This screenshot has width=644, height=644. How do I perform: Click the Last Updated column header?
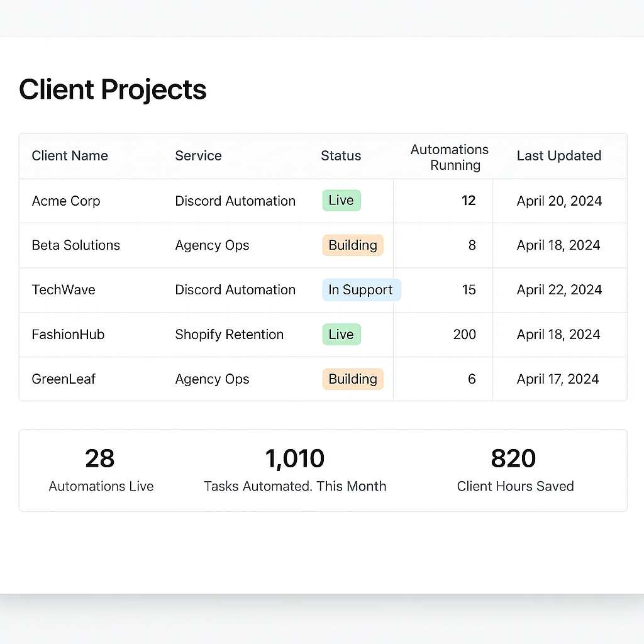point(559,156)
